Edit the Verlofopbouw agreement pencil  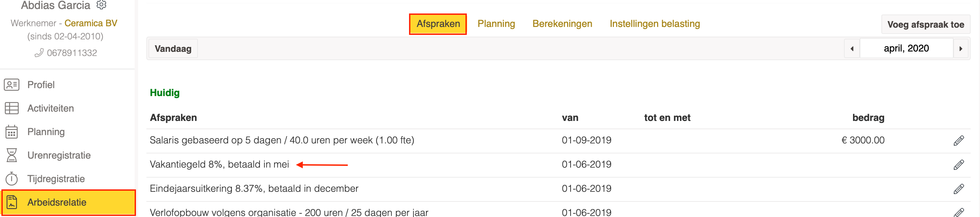(x=959, y=213)
